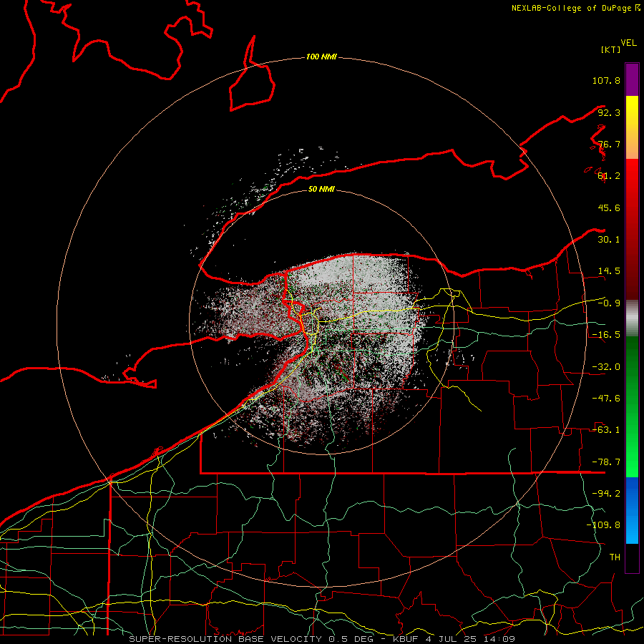Click the NEXLAB-College of DuPage watermark text
Image resolution: width=644 pixels, height=644 pixels.
click(x=571, y=8)
